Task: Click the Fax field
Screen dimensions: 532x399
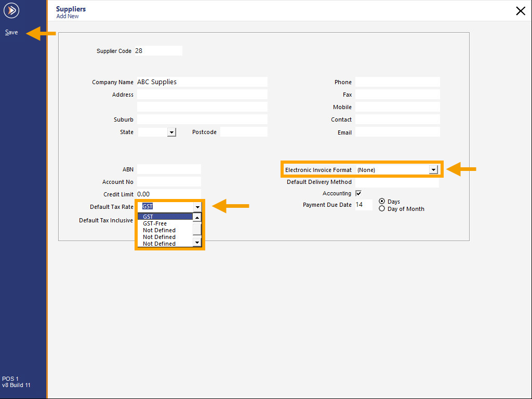Action: (397, 95)
